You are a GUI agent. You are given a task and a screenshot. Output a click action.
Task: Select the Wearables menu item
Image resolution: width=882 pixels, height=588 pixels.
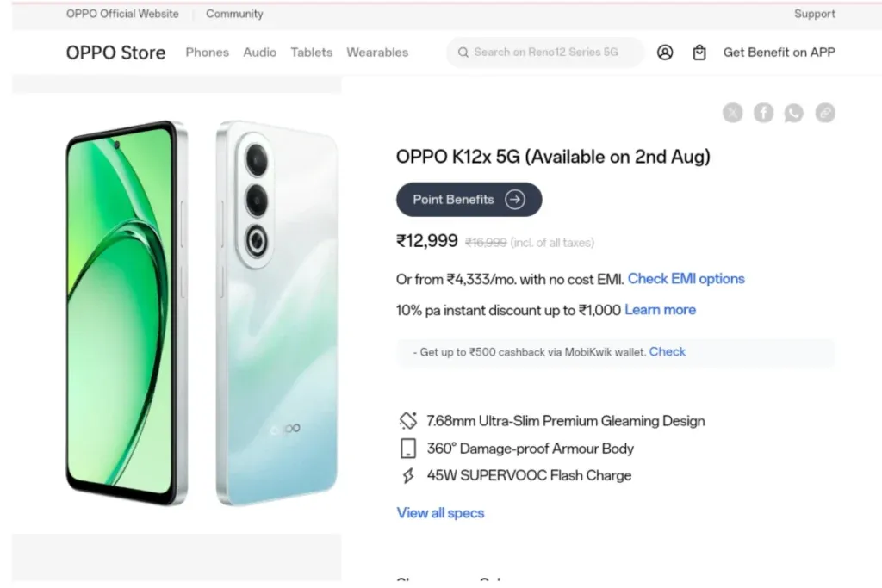[x=377, y=53]
